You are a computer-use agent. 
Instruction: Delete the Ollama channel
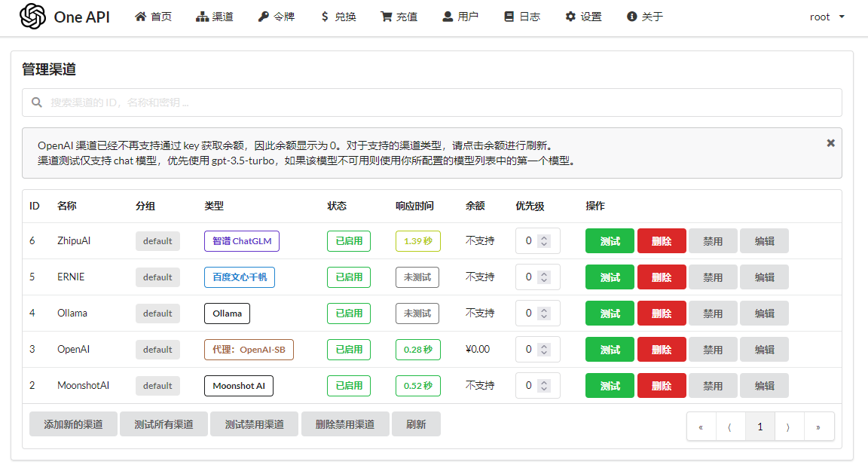pyautogui.click(x=662, y=314)
